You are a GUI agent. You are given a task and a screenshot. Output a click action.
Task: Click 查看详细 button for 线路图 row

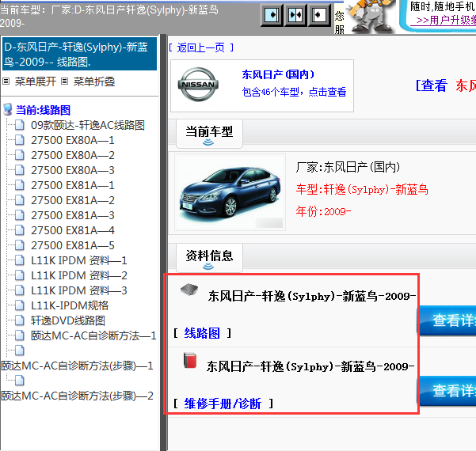pyautogui.click(x=447, y=320)
